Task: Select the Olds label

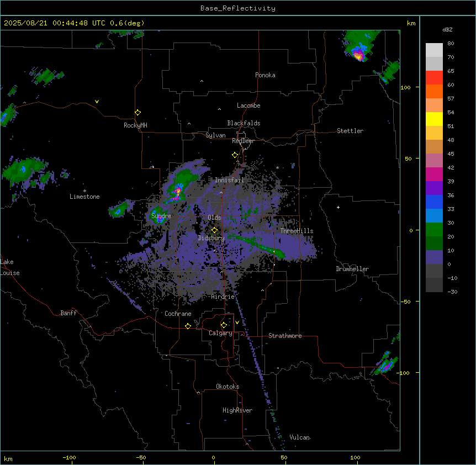Action: tap(214, 218)
